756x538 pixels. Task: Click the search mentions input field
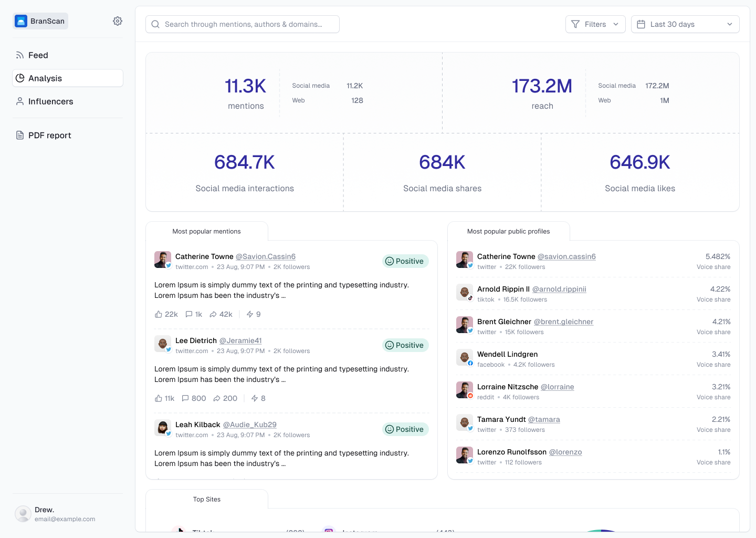(242, 24)
